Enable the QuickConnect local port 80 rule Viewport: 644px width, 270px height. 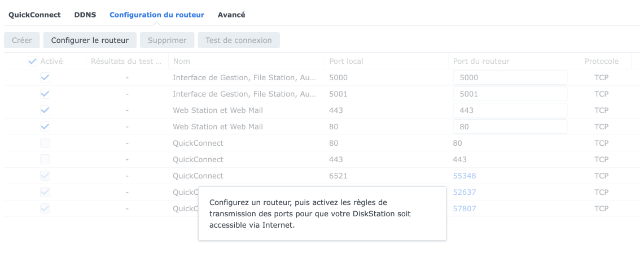45,143
